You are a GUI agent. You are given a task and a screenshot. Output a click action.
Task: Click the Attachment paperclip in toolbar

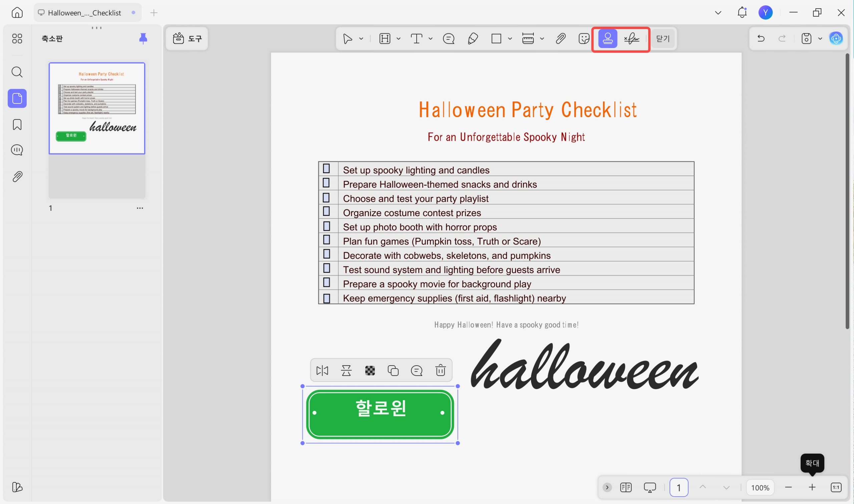pos(560,39)
